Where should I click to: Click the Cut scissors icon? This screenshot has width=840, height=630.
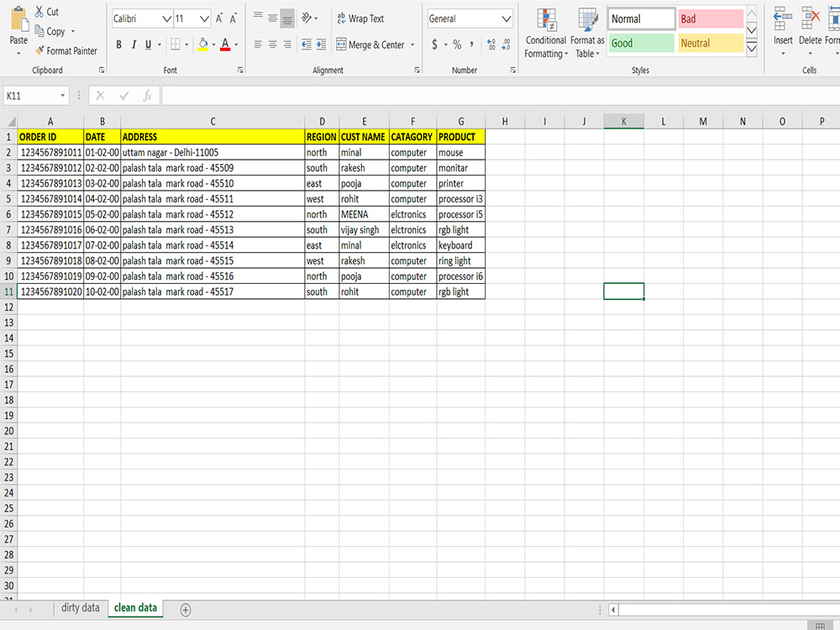[x=39, y=11]
